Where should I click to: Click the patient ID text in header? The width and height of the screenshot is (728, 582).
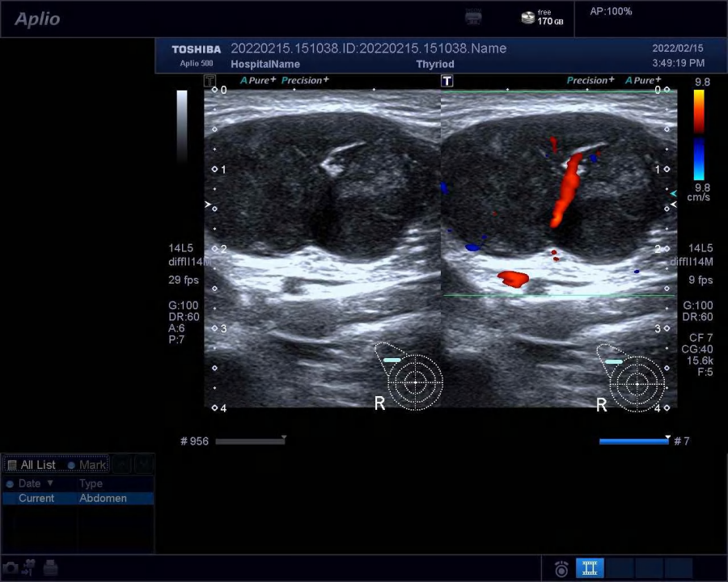(369, 48)
